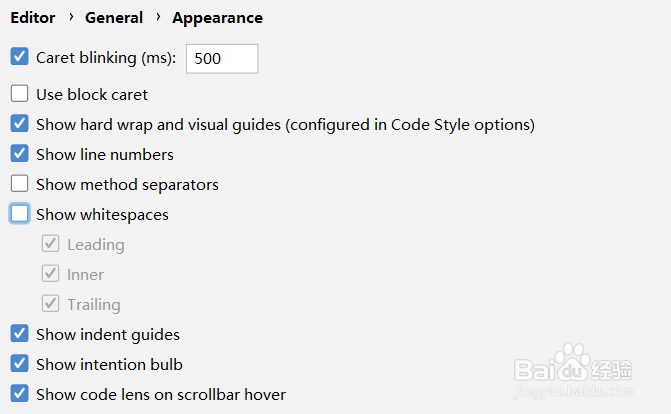The image size is (671, 414).
Task: Click the Show method separators label
Action: pos(127,184)
